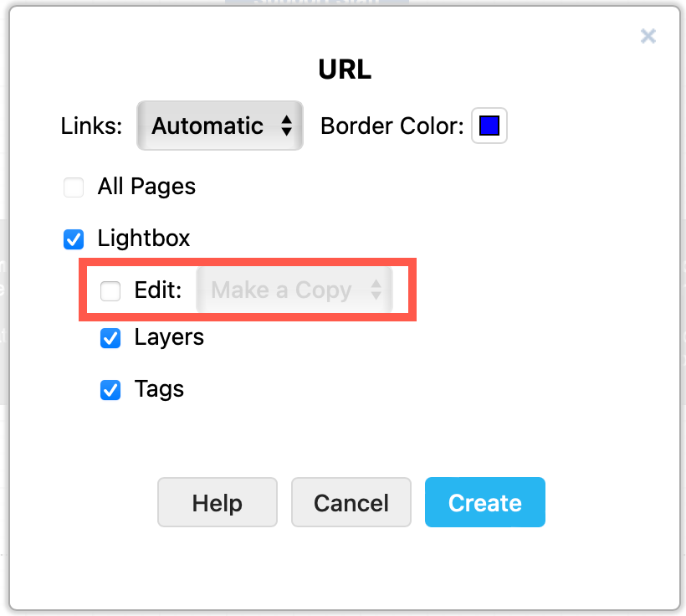Disable the Lightbox checkbox
The height and width of the screenshot is (616, 686).
[x=74, y=239]
